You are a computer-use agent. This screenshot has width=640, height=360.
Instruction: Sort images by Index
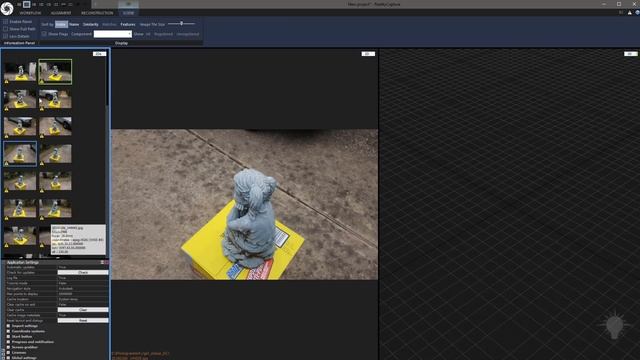(x=61, y=24)
